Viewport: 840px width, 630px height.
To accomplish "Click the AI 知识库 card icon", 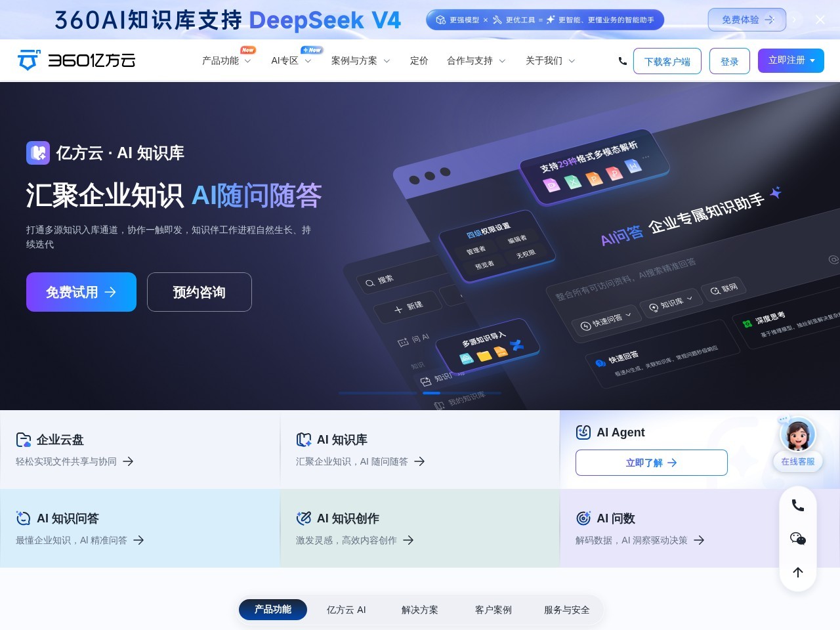I will (x=304, y=440).
